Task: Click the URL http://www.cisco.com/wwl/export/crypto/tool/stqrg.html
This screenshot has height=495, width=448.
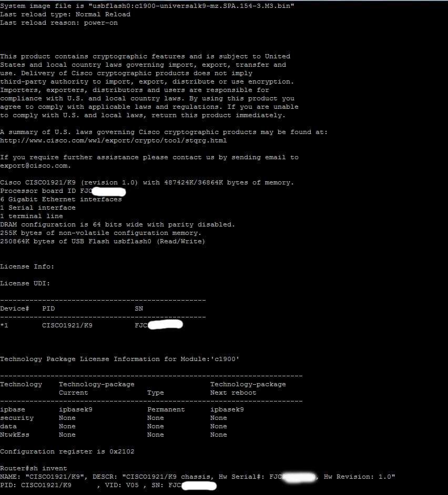Action: point(114,140)
